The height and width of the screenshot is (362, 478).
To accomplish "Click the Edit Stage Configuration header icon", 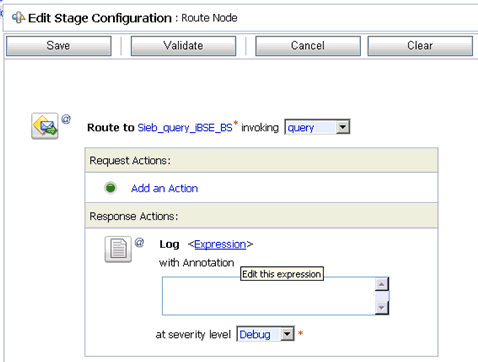I will coord(18,18).
